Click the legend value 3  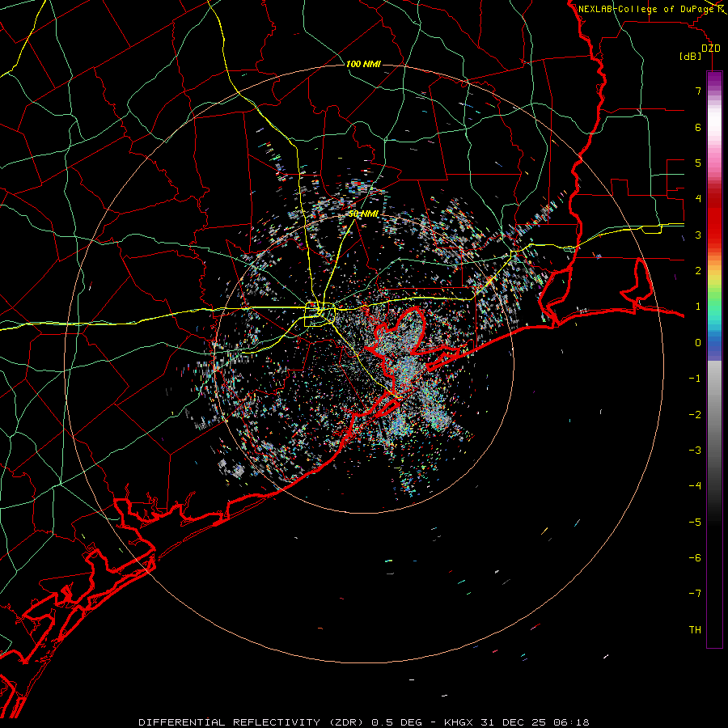698,235
